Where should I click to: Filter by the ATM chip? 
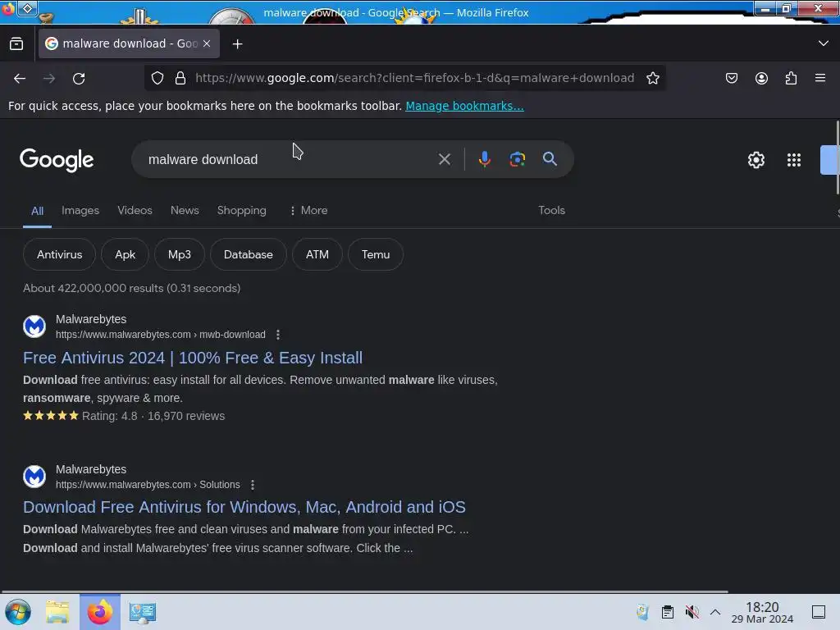[x=317, y=254]
